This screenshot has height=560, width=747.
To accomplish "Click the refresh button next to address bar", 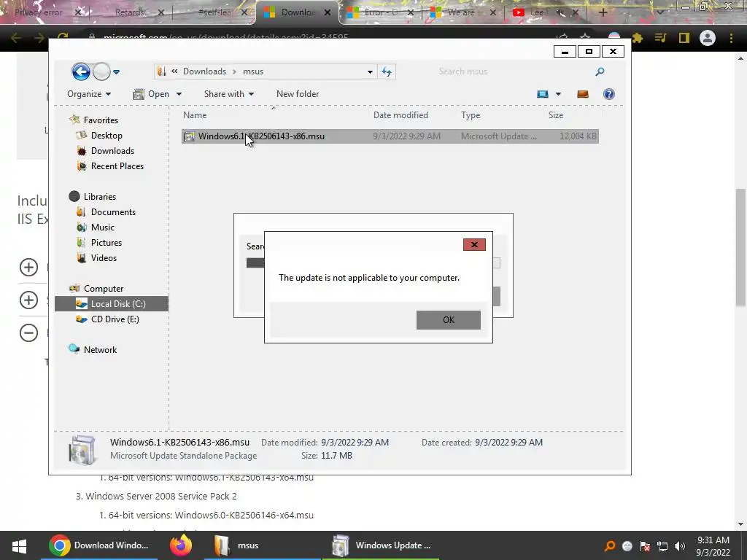I will coord(387,72).
